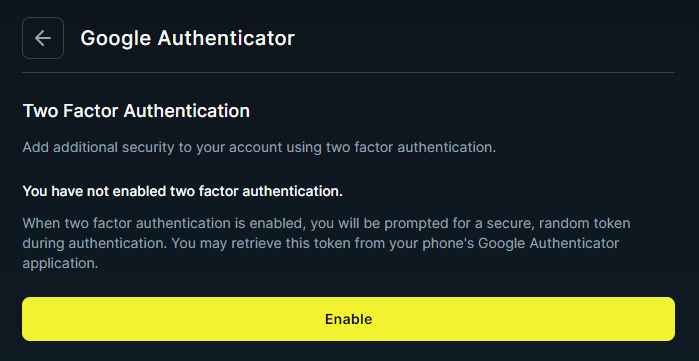Screen dimensions: 699x361
Task: Click the line starting 'during authentication'
Action: coord(321,244)
